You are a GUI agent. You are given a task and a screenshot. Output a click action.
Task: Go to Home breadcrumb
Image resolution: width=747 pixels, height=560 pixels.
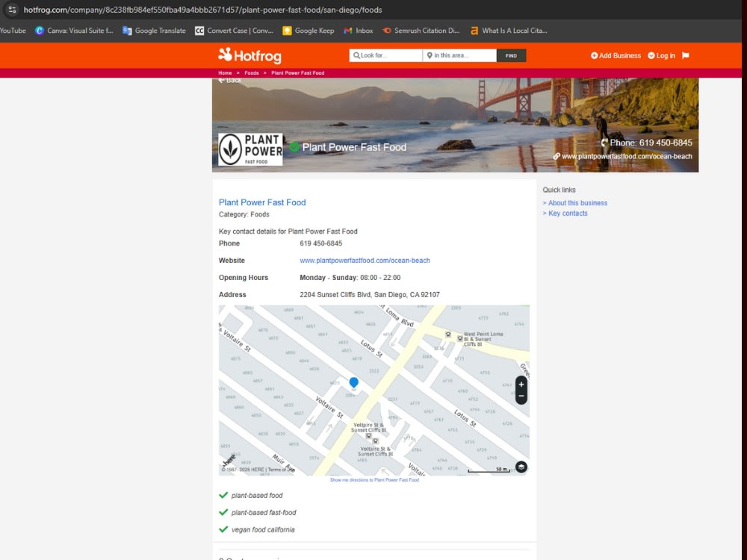(x=225, y=73)
